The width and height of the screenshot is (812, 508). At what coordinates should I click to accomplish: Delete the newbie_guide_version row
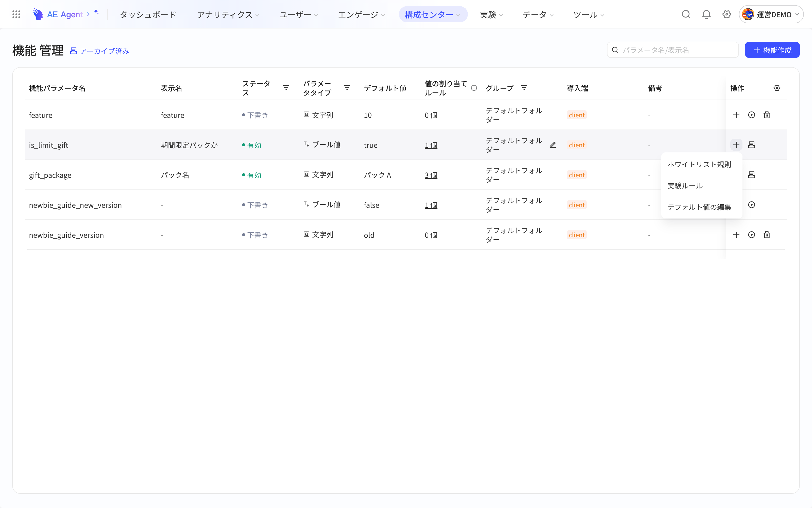pos(767,234)
